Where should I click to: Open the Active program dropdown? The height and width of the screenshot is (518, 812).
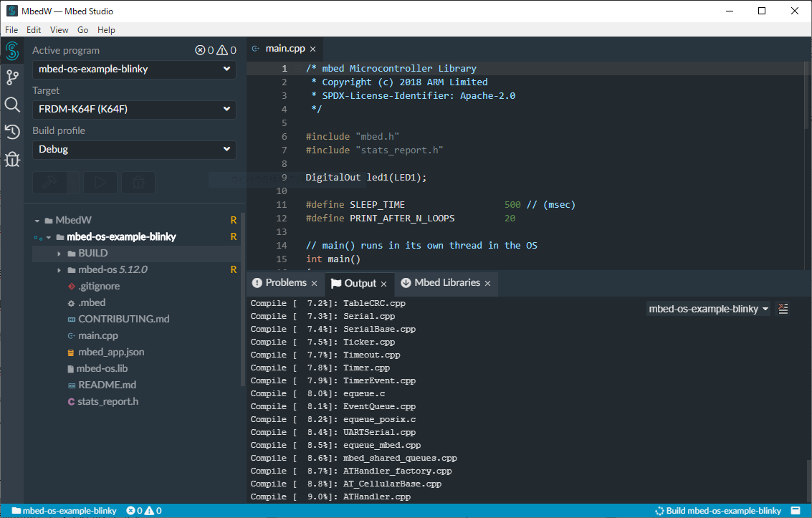click(x=134, y=69)
